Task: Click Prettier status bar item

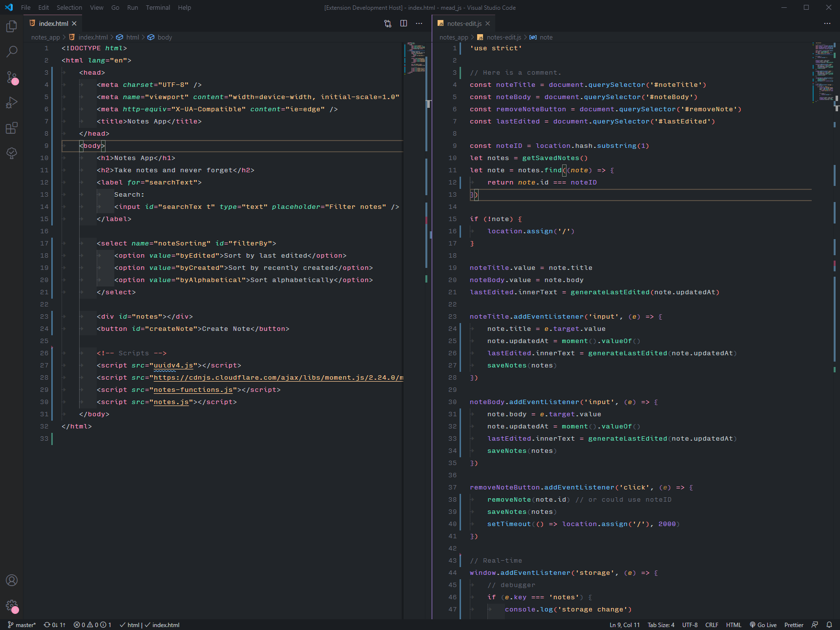Action: pyautogui.click(x=794, y=625)
